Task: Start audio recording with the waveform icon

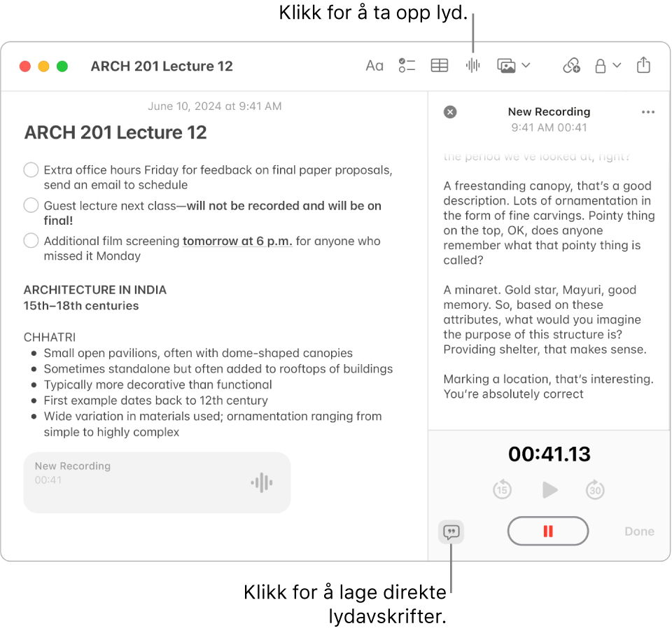Action: coord(472,66)
